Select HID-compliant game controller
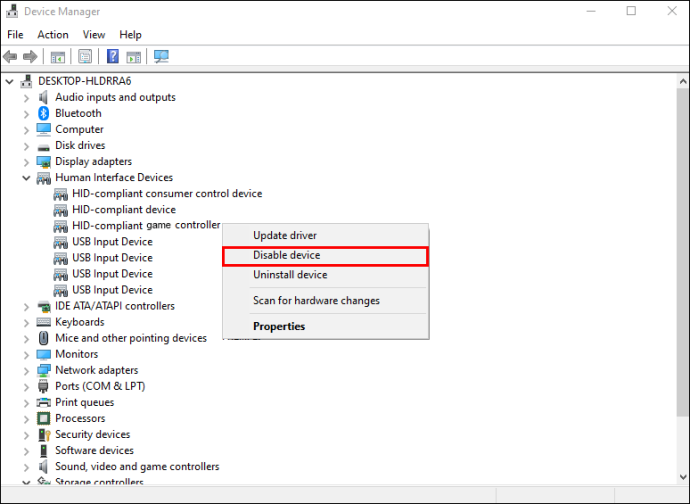This screenshot has width=690, height=504. click(146, 225)
